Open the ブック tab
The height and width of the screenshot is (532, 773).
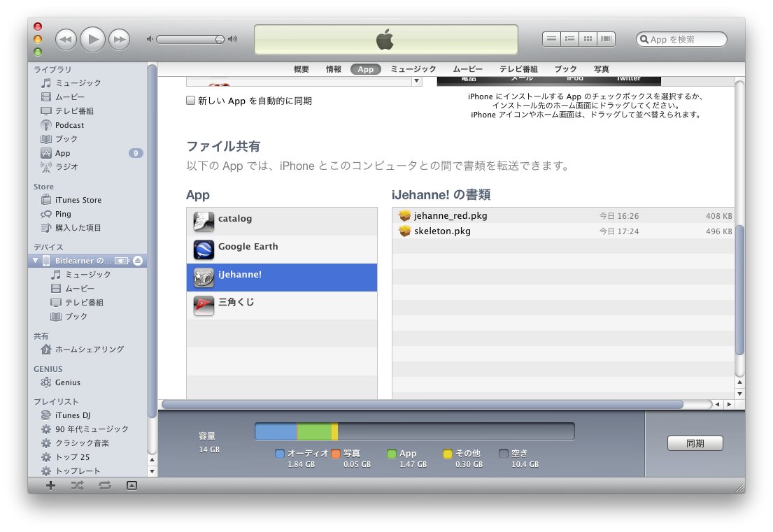pos(565,69)
